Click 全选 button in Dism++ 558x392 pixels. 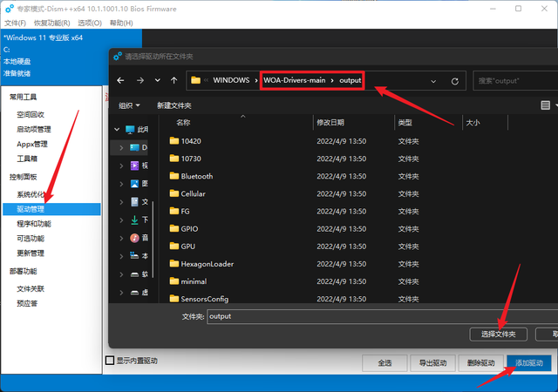pyautogui.click(x=384, y=363)
